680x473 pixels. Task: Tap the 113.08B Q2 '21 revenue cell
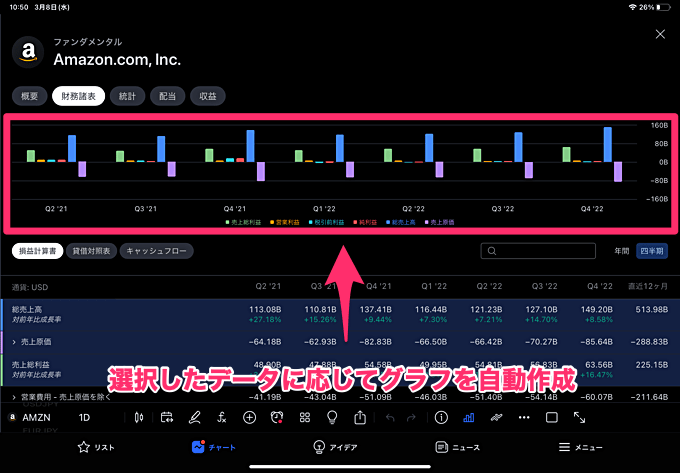click(x=265, y=310)
